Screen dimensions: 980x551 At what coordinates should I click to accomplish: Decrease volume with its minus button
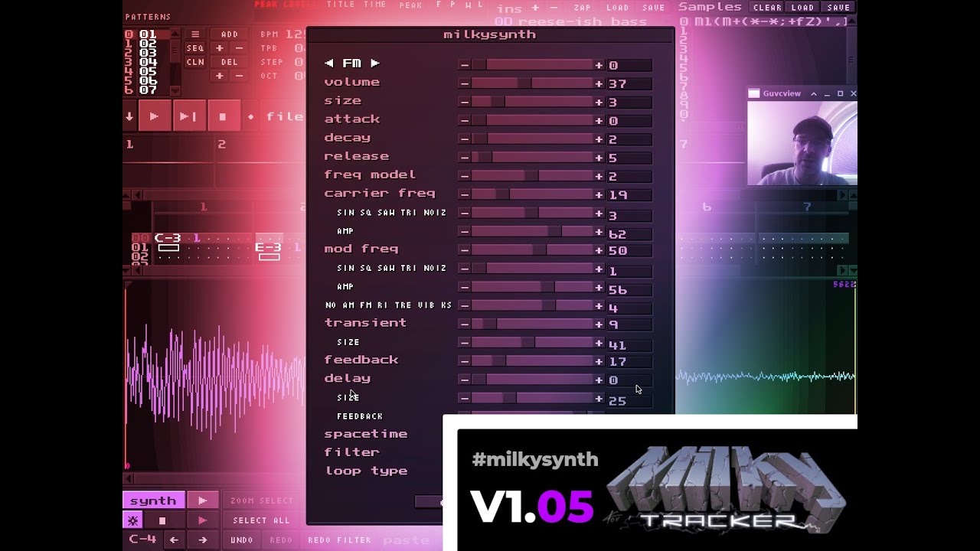(465, 83)
